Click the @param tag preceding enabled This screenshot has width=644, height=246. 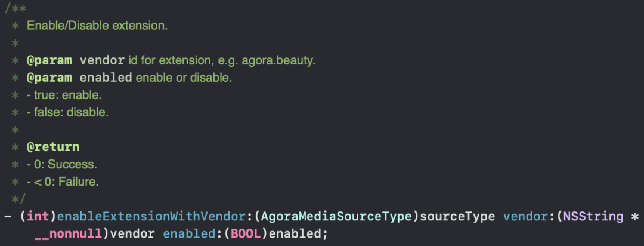[49, 78]
